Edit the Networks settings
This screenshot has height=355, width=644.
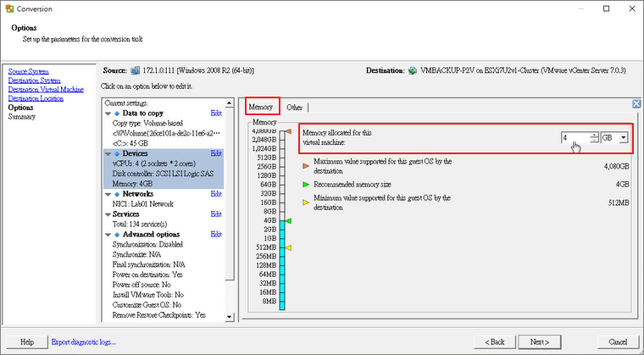[216, 194]
